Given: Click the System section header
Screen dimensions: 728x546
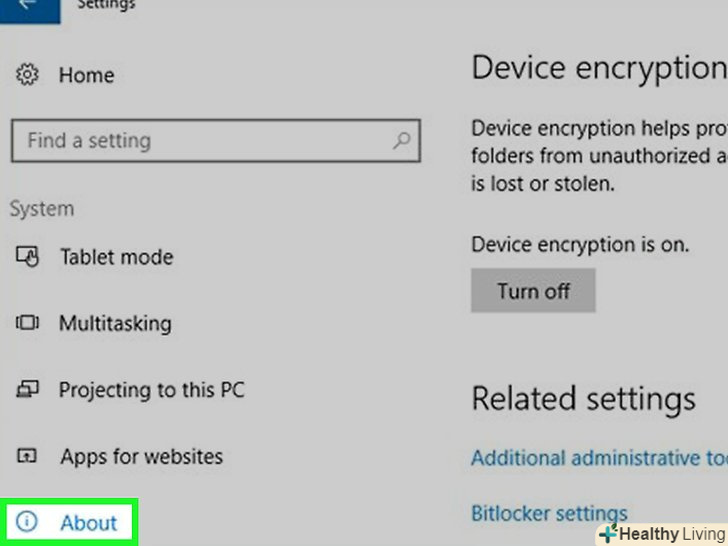Looking at the screenshot, I should pos(42,209).
